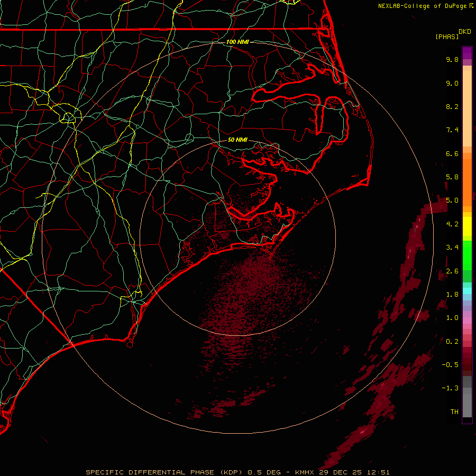Image resolution: width=476 pixels, height=476 pixels.
Task: Click the 100 NMI range ring label
Action: click(237, 42)
